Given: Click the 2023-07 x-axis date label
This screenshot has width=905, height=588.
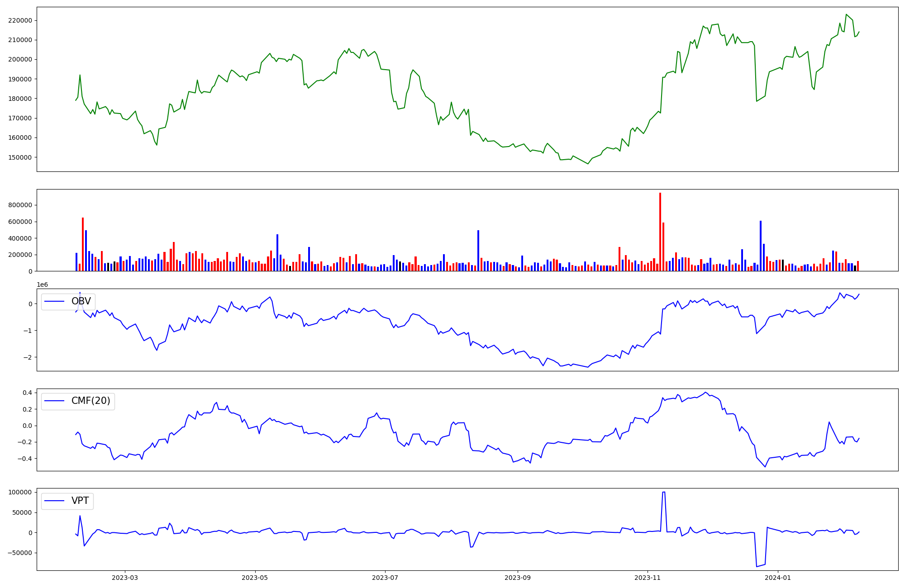Looking at the screenshot, I should [385, 578].
